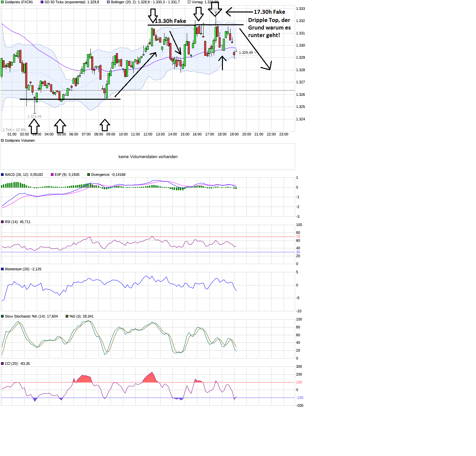This screenshot has width=476, height=456.
Task: Select the RSI (14) indicator marker icon
Action: 2,221
